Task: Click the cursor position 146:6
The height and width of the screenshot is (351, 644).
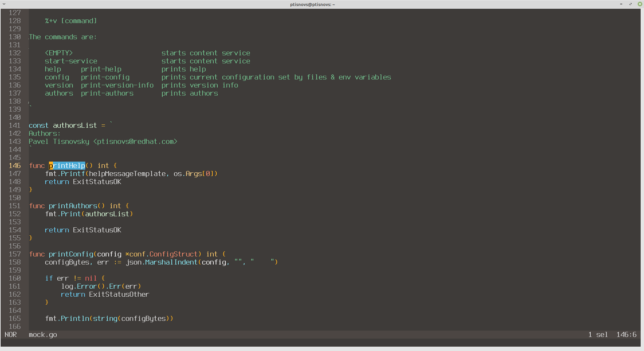Action: (626, 335)
